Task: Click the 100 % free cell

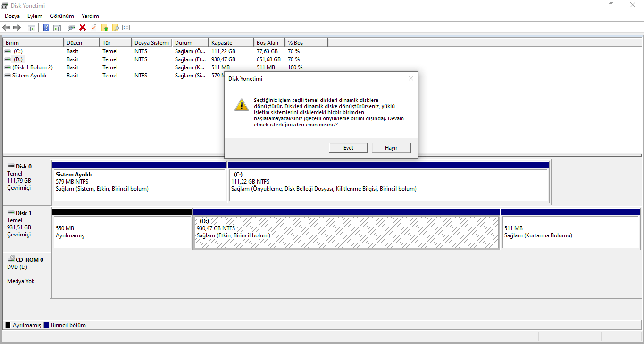Action: tap(295, 67)
